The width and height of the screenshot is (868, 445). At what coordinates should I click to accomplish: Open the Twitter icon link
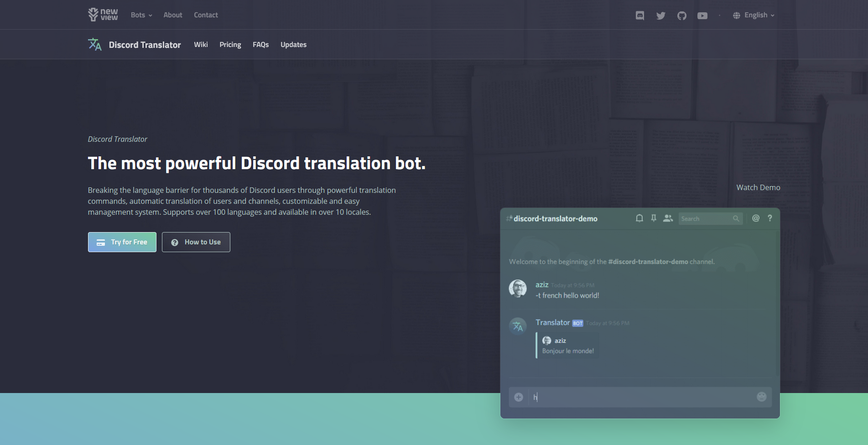pyautogui.click(x=661, y=16)
